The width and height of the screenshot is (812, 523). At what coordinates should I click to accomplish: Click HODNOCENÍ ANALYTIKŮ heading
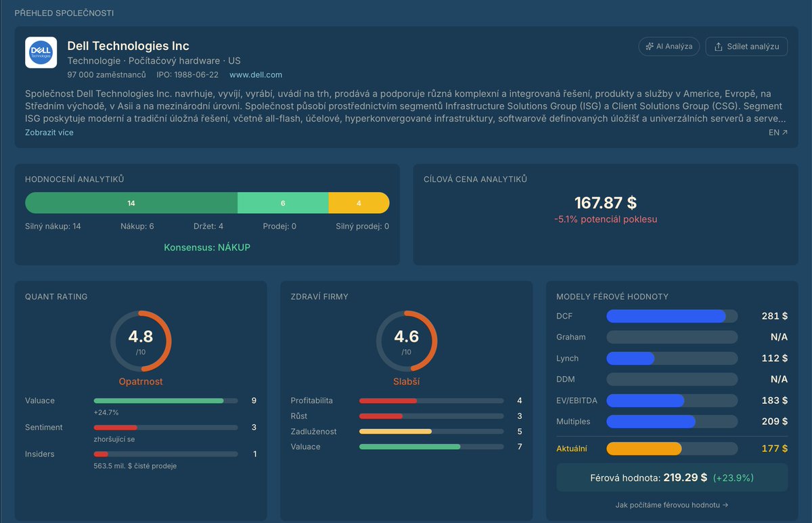[74, 179]
